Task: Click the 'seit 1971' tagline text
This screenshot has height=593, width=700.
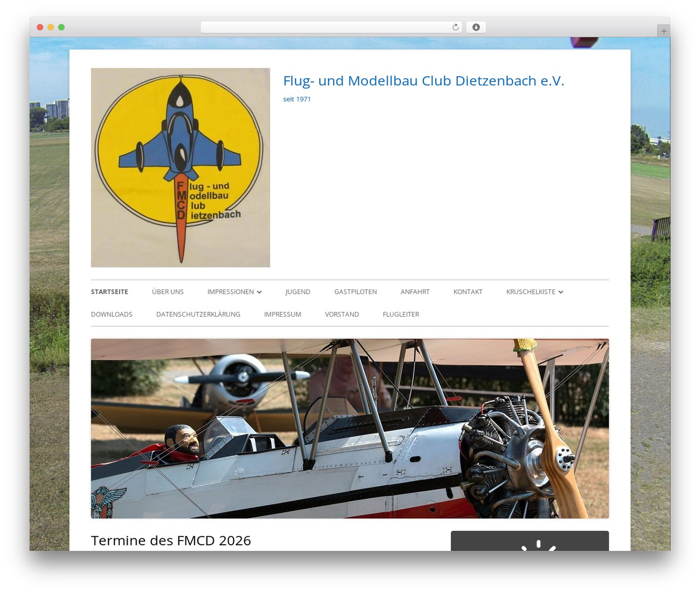Action: 297,99
